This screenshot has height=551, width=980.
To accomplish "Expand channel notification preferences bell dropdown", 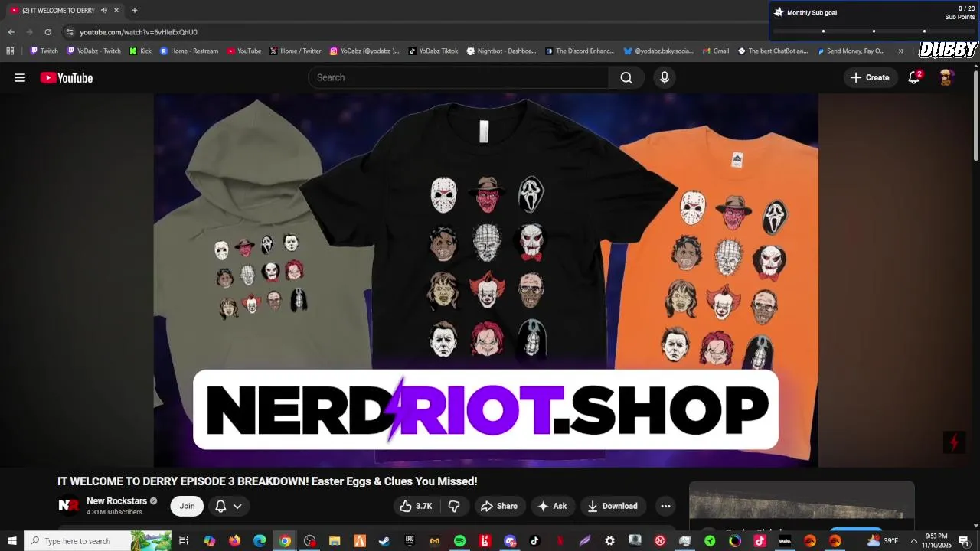I will click(x=229, y=506).
